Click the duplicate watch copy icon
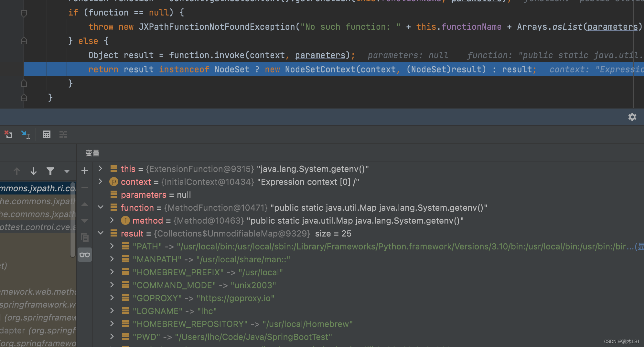 coord(85,238)
